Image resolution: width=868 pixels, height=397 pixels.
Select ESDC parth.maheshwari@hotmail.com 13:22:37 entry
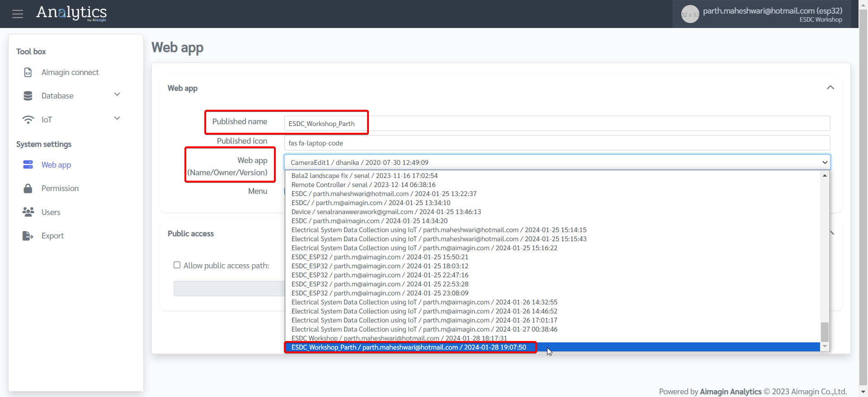click(552, 194)
